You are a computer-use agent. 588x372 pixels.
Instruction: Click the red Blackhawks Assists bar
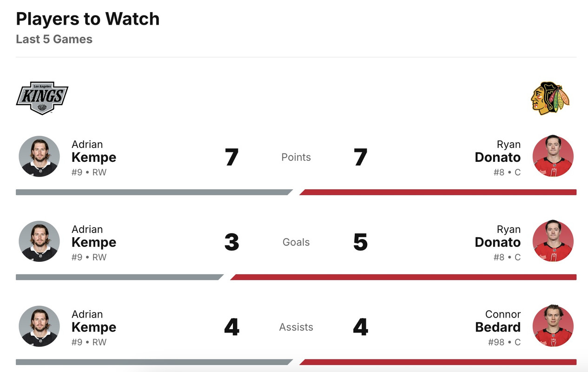pos(438,362)
